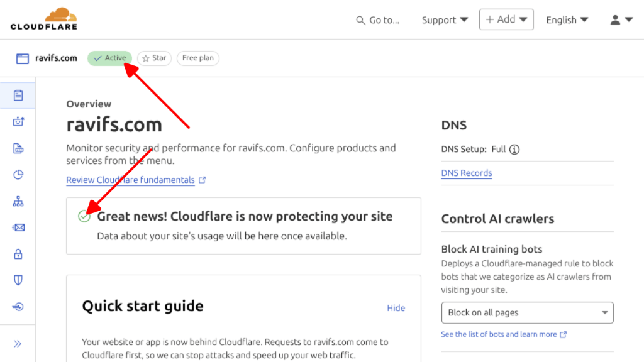Click the Go to search field

tap(379, 19)
